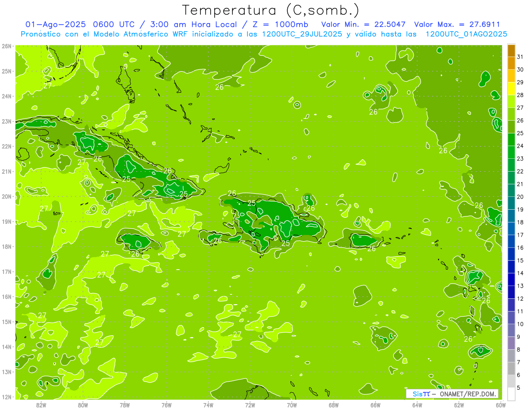Click the '1200UTC_29JUL2025' initialization time text
Screen dimensions: 532x411
coord(302,34)
